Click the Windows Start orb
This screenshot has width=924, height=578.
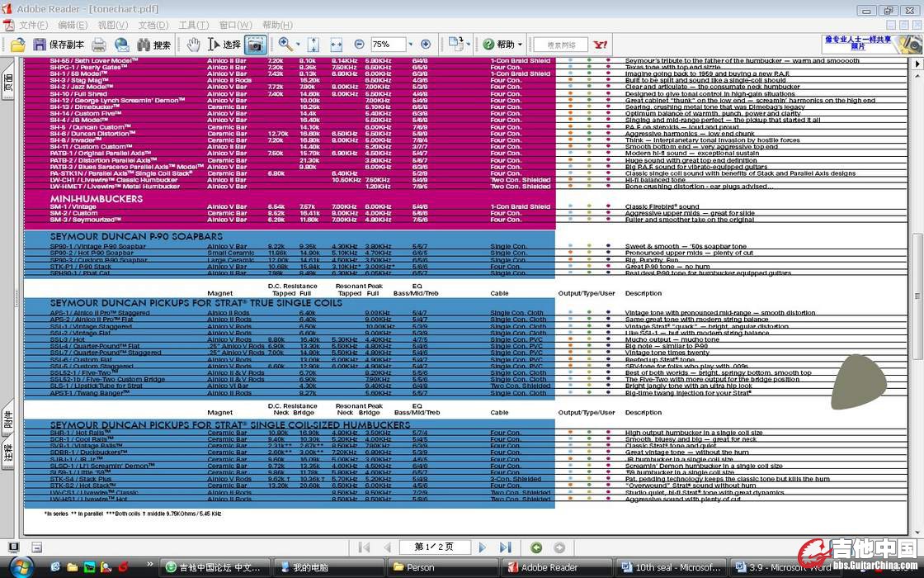pos(21,566)
